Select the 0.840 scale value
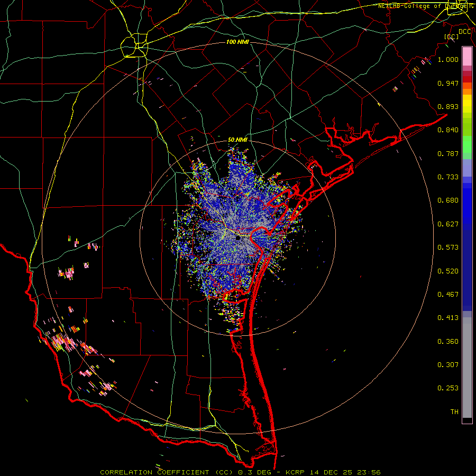The height and width of the screenshot is (476, 476). [x=448, y=130]
